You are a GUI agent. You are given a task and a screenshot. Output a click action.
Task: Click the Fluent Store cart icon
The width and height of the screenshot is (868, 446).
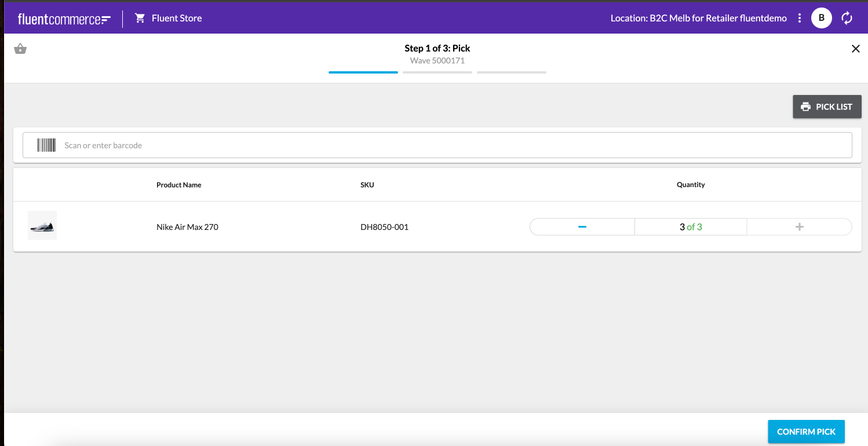tap(140, 18)
